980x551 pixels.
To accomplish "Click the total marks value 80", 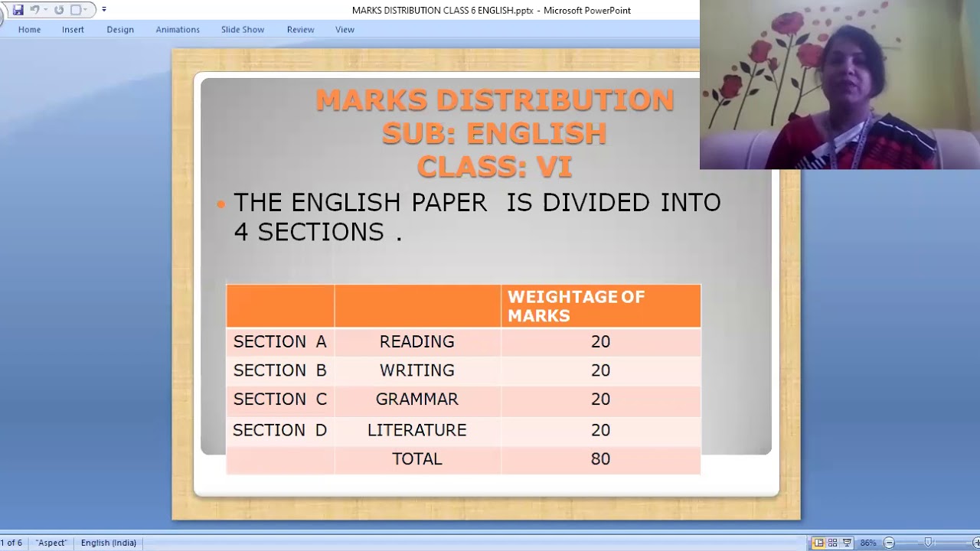I will [600, 459].
